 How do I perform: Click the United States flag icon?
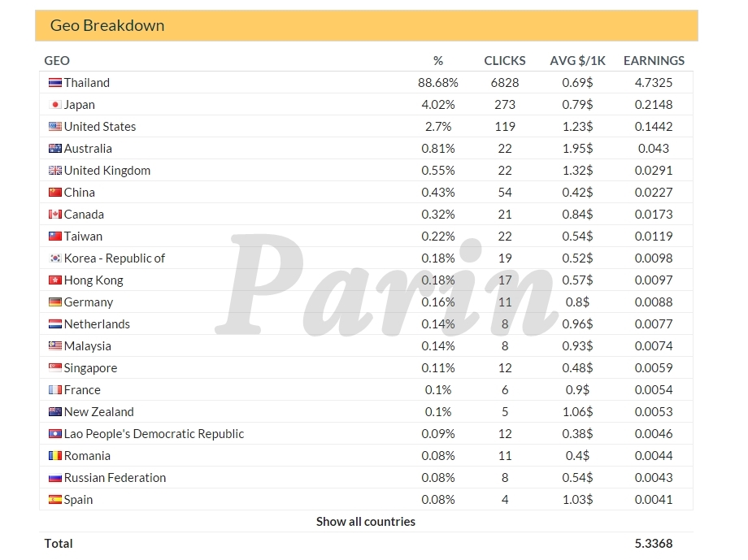[x=55, y=127]
